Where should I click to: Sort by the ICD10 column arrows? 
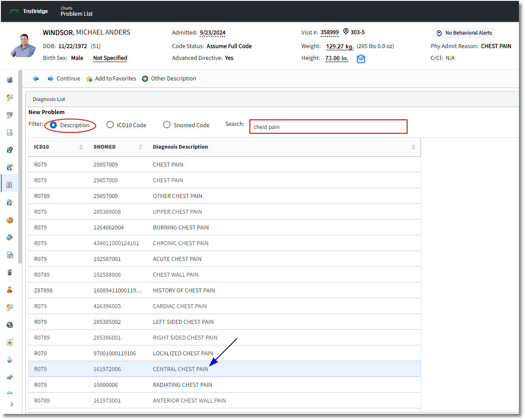tap(81, 147)
